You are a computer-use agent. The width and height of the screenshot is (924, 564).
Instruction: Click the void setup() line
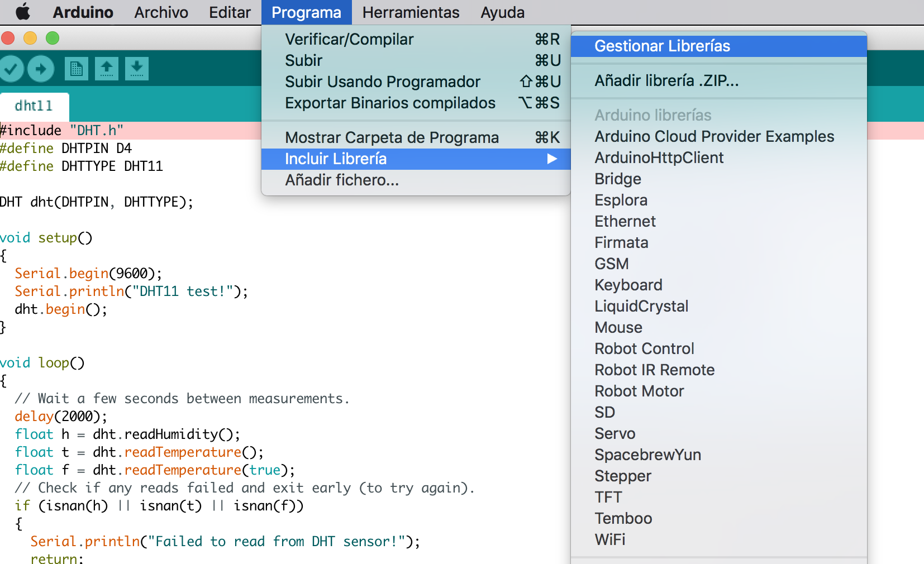point(46,238)
